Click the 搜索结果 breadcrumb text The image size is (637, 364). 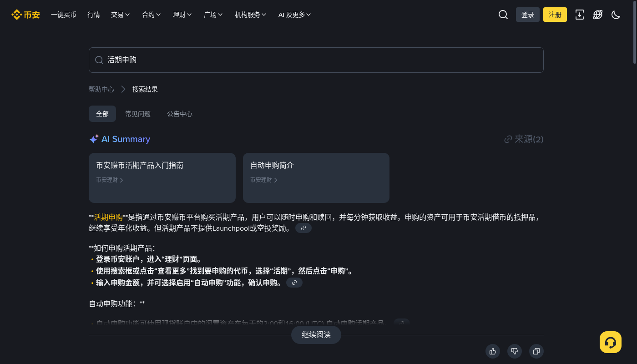tap(145, 89)
